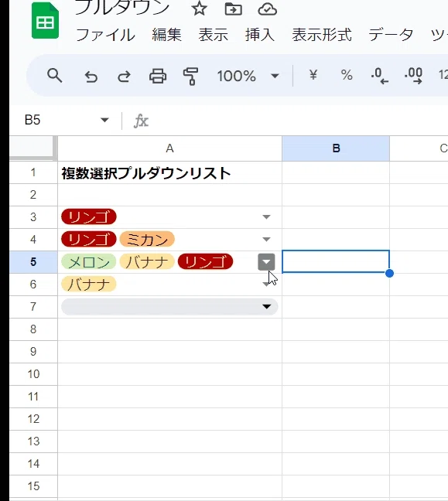Select column A header

point(169,148)
